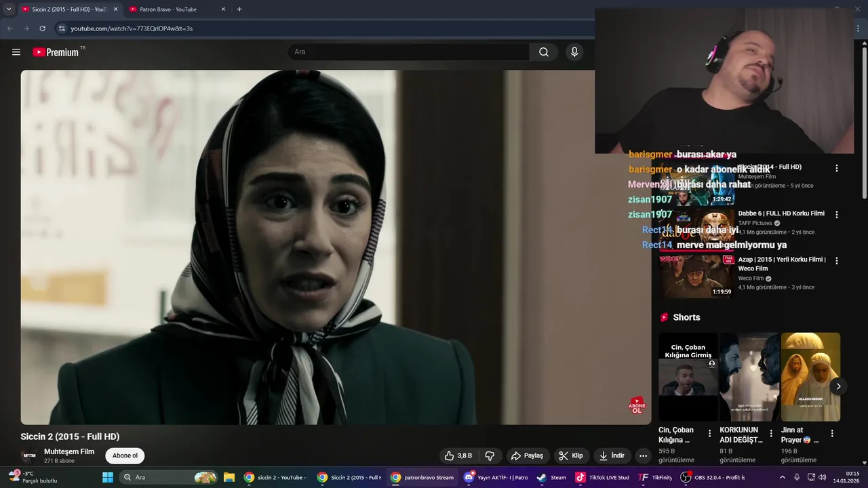Close the Siccin 2 browser tab

(115, 9)
